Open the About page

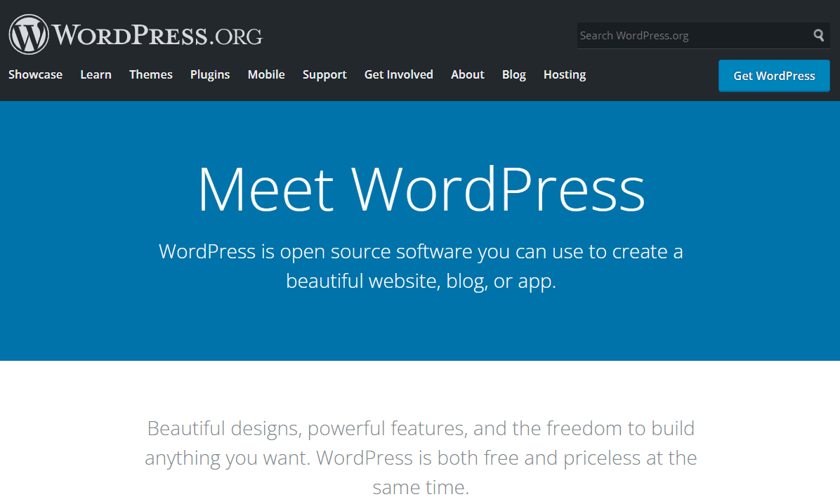coord(467,74)
